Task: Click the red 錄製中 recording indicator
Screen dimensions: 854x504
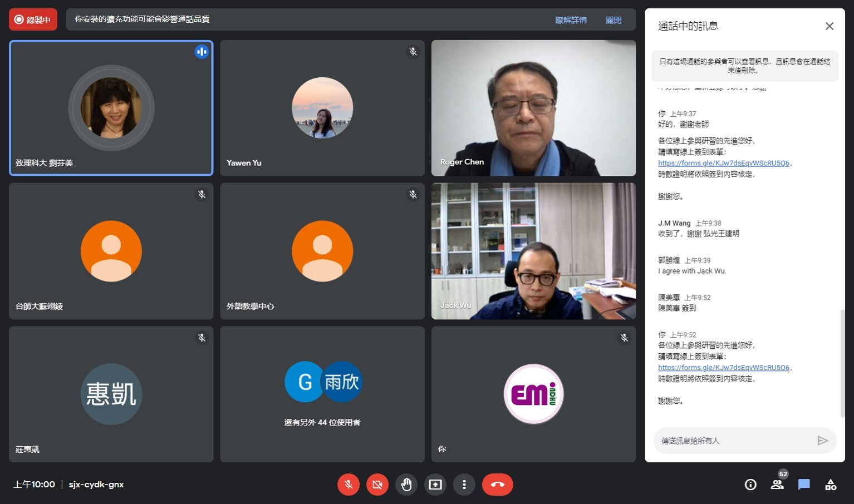Action: tap(33, 19)
